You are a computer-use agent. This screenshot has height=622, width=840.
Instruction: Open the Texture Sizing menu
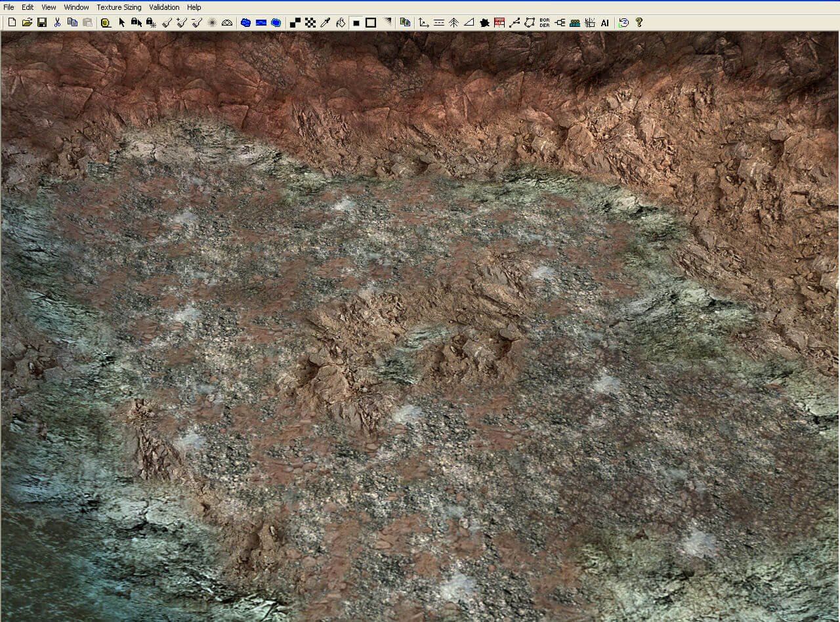119,7
